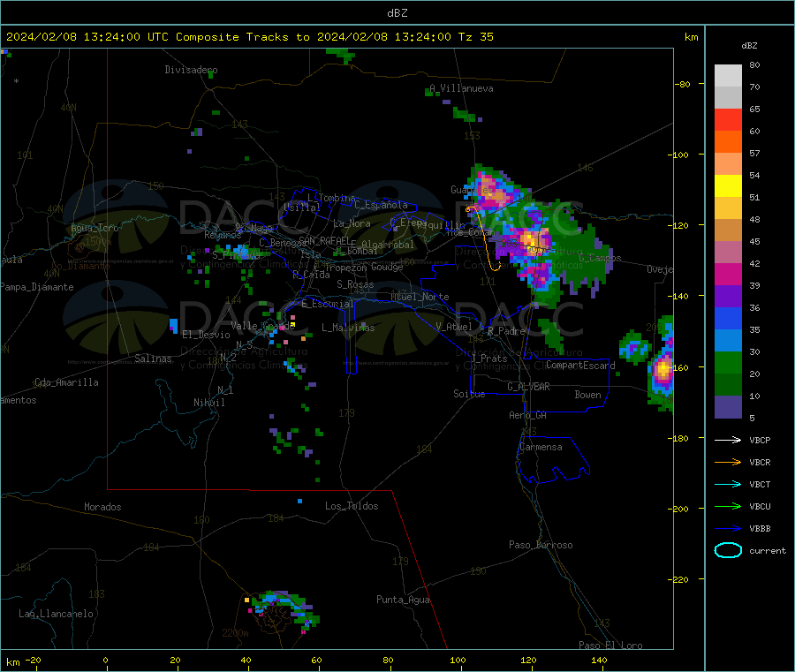This screenshot has width=795, height=672.
Task: Pick the blue 35-36 dBZ color swatch
Action: click(728, 318)
